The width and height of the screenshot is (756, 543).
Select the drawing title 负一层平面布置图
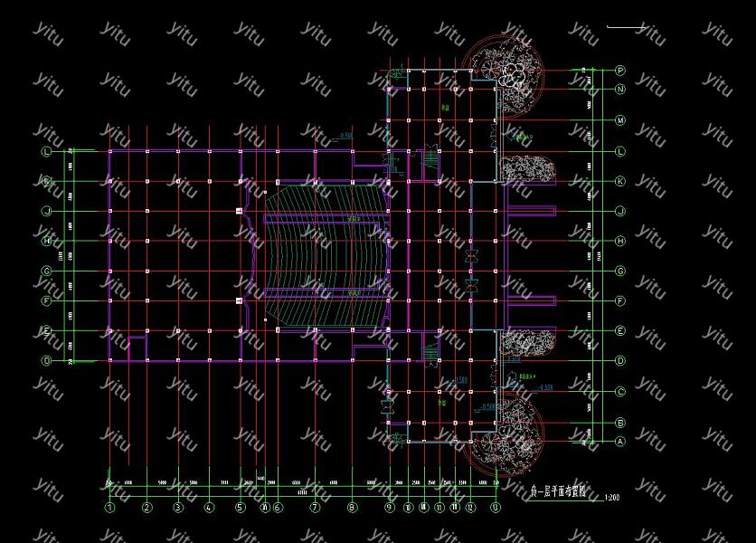[558, 491]
